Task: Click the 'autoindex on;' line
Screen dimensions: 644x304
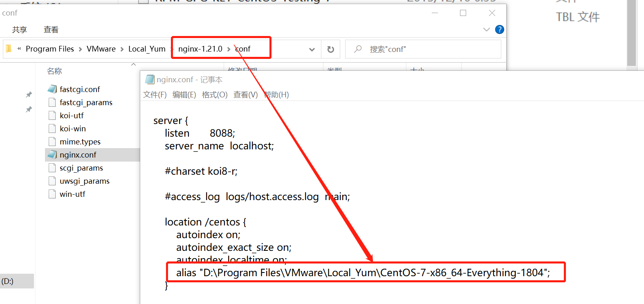Action: (209, 234)
